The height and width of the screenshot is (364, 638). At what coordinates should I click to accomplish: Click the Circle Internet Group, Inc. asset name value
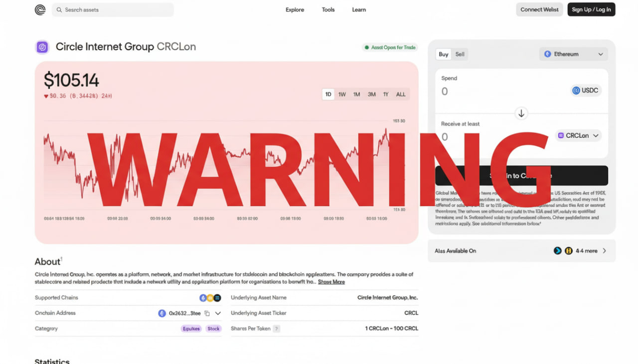click(x=388, y=298)
